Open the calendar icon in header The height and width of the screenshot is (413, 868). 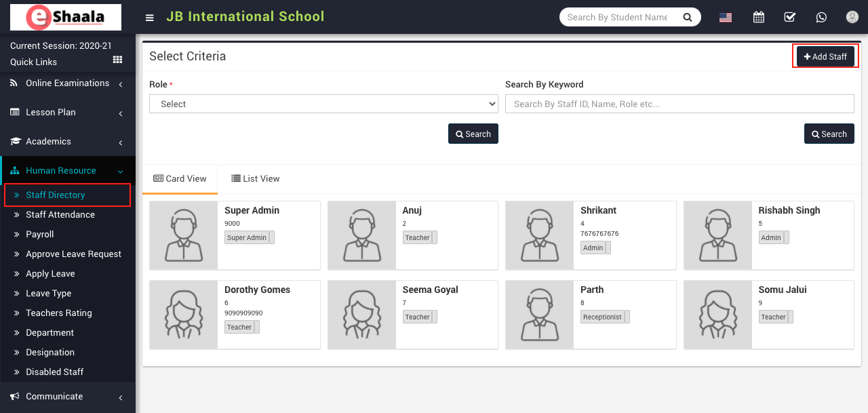(758, 18)
